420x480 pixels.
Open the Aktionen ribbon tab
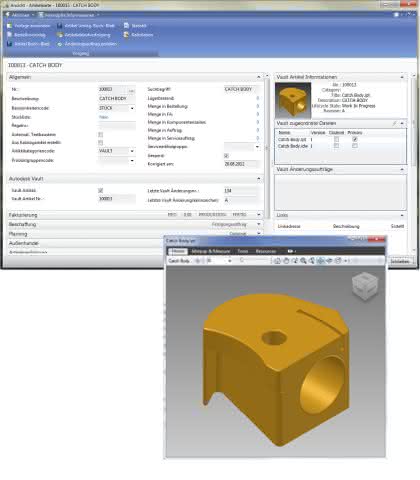click(x=20, y=15)
